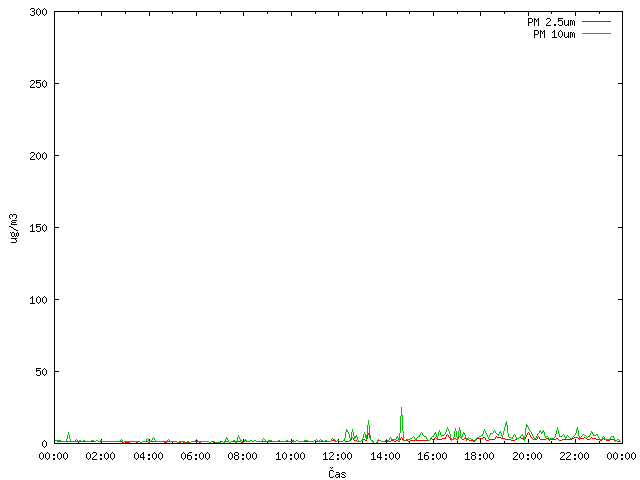Click the ug/m3 y-axis label
The image size is (640, 480).
[14, 228]
